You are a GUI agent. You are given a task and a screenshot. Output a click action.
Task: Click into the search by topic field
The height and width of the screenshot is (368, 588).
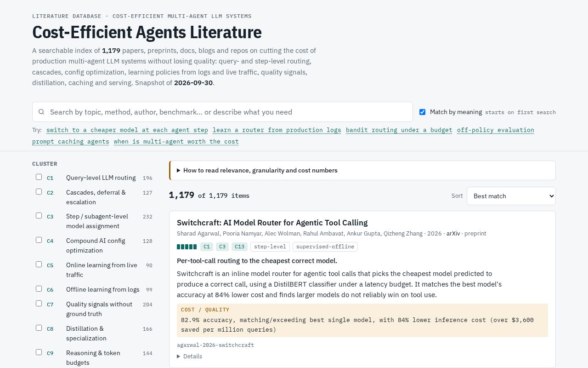click(222, 112)
